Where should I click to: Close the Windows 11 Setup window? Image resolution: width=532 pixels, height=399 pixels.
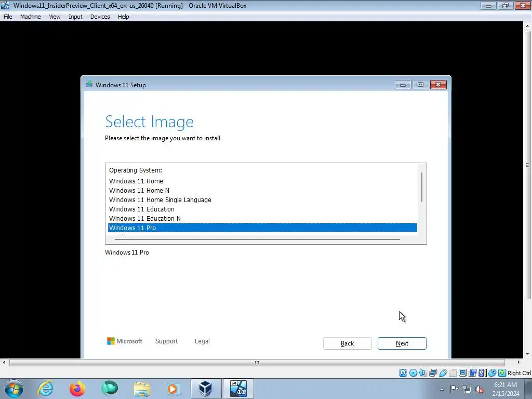point(438,85)
